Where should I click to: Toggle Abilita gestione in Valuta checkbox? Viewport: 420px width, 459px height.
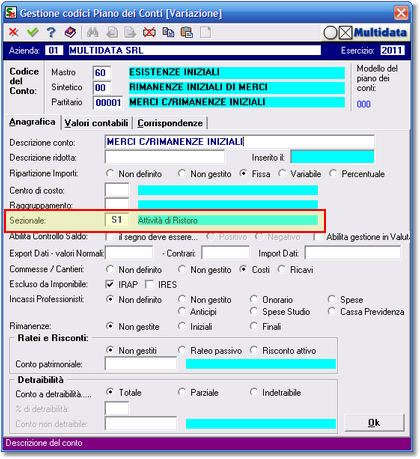(318, 237)
